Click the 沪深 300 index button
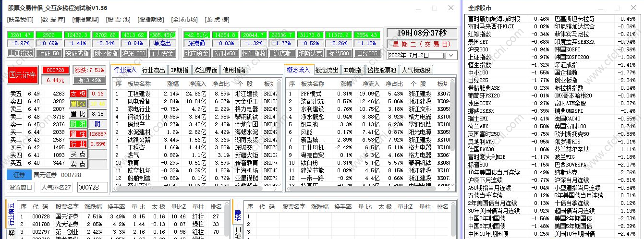 pyautogui.click(x=134, y=53)
